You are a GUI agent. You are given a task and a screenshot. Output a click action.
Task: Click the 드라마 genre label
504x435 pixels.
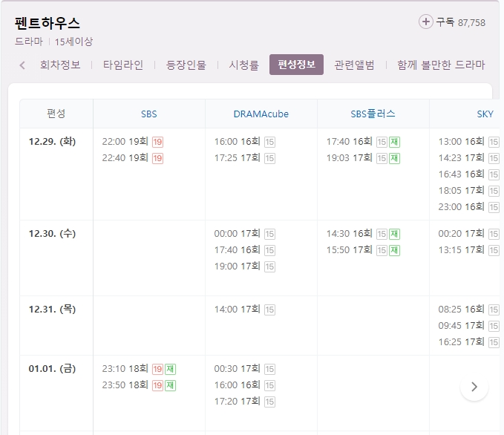(x=29, y=42)
